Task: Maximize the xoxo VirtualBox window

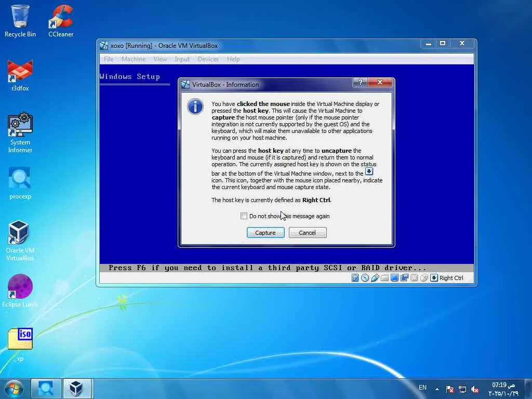Action: click(x=443, y=44)
